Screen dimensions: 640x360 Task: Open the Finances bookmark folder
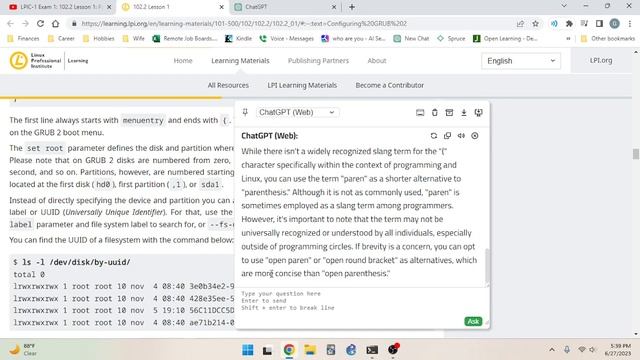(23, 38)
